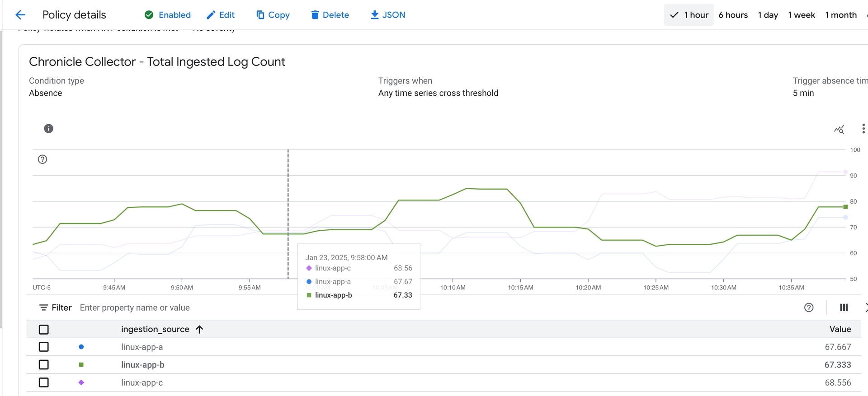Click the Enabled status button

tap(168, 15)
